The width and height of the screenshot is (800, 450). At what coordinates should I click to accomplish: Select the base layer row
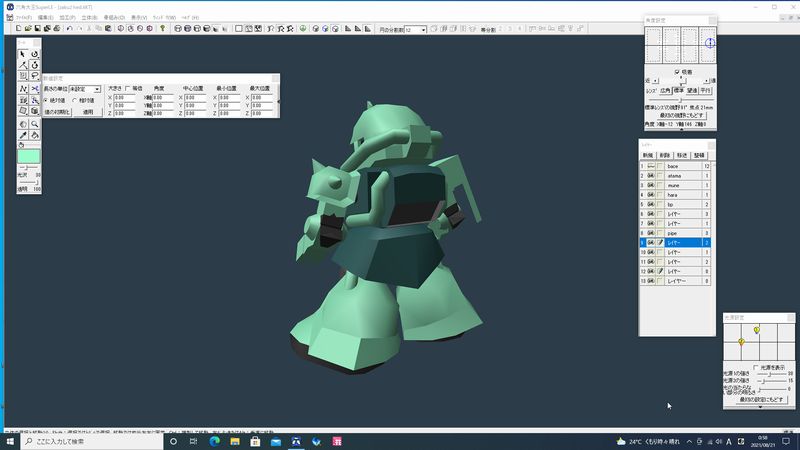[675, 166]
